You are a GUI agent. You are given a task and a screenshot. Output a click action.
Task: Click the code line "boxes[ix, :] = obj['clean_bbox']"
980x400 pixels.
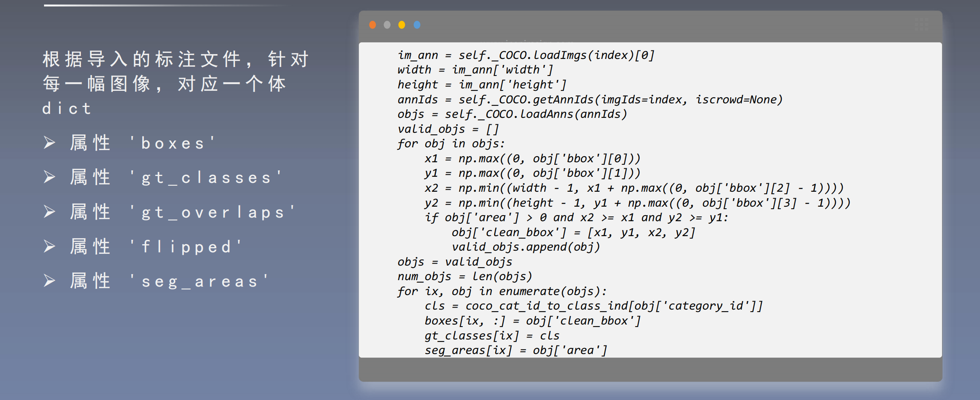coord(532,321)
